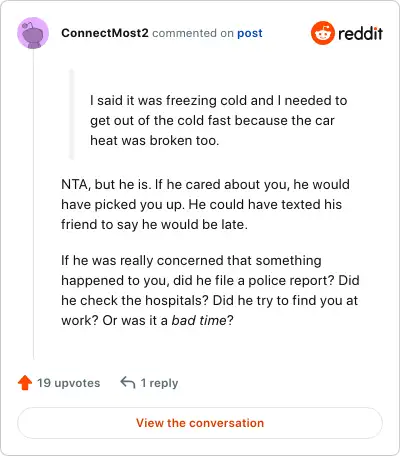Image resolution: width=400 pixels, height=456 pixels.
Task: Click the word "hospitals" in the comment
Action: click(173, 301)
